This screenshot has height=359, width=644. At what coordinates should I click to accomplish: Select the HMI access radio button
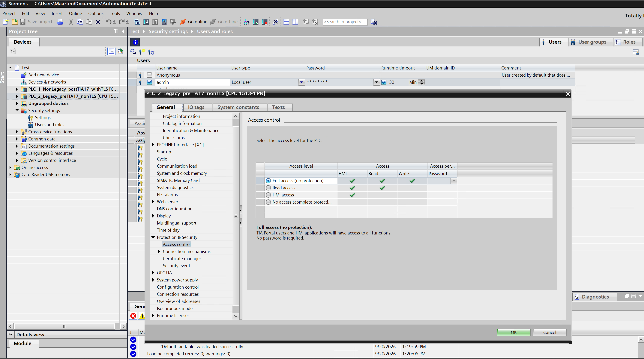coord(268,195)
